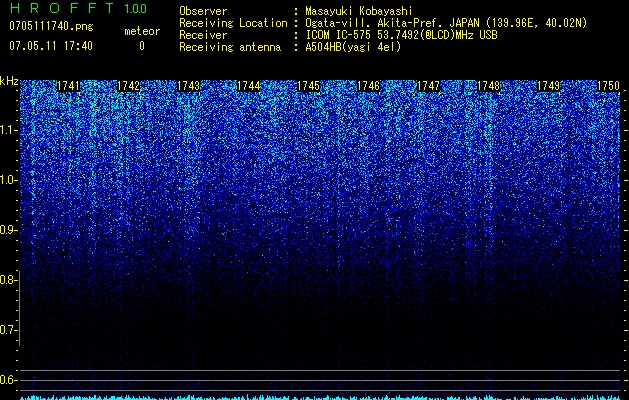Click the Observer label

(x=203, y=11)
